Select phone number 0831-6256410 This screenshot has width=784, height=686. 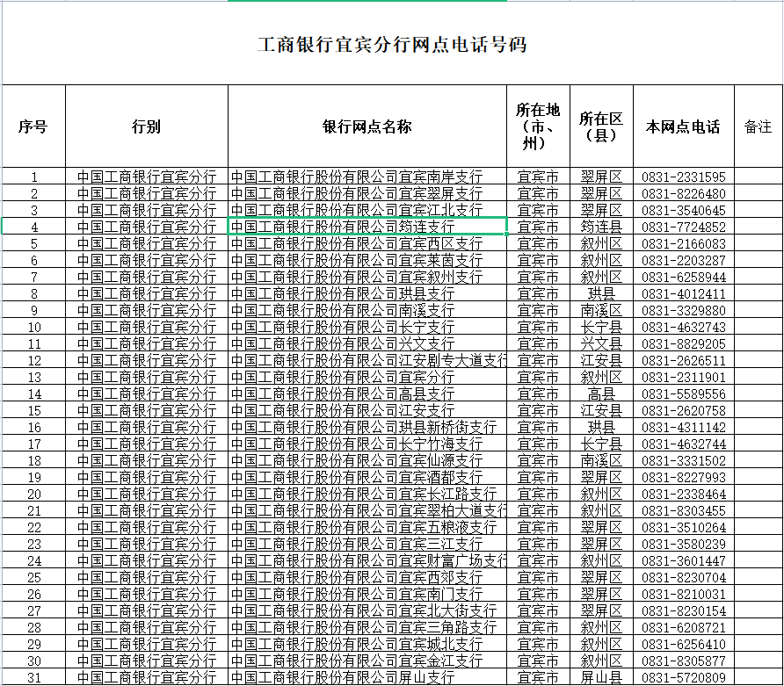tap(684, 645)
